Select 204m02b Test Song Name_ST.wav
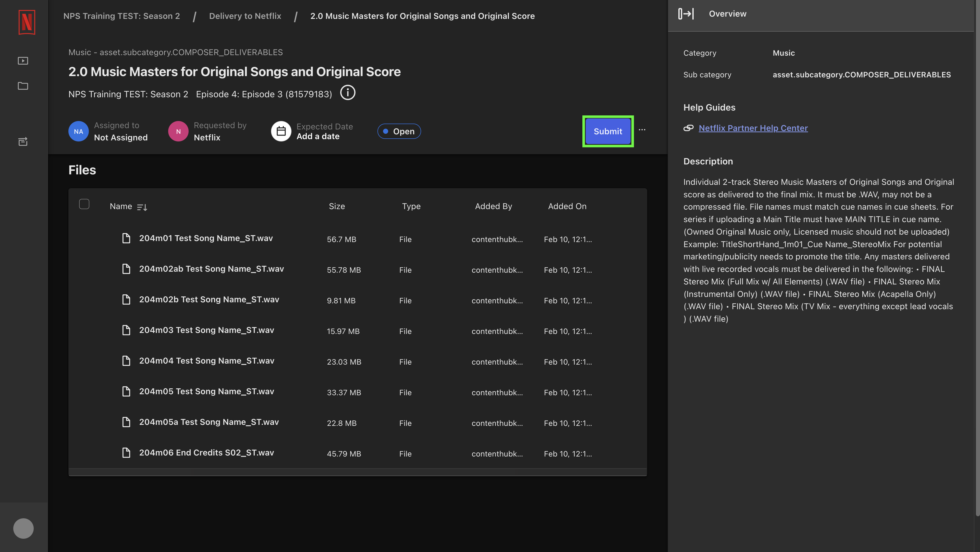This screenshot has width=980, height=552. coord(209,299)
